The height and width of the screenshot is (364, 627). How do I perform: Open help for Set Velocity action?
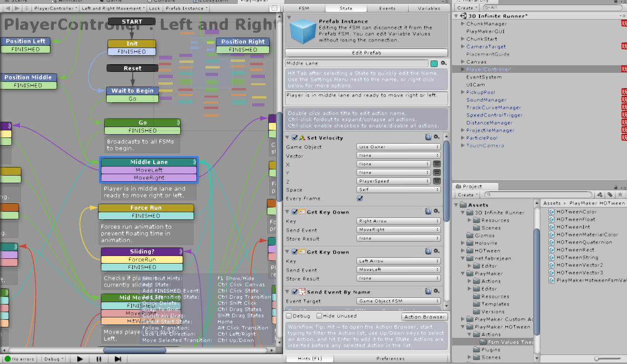click(428, 138)
